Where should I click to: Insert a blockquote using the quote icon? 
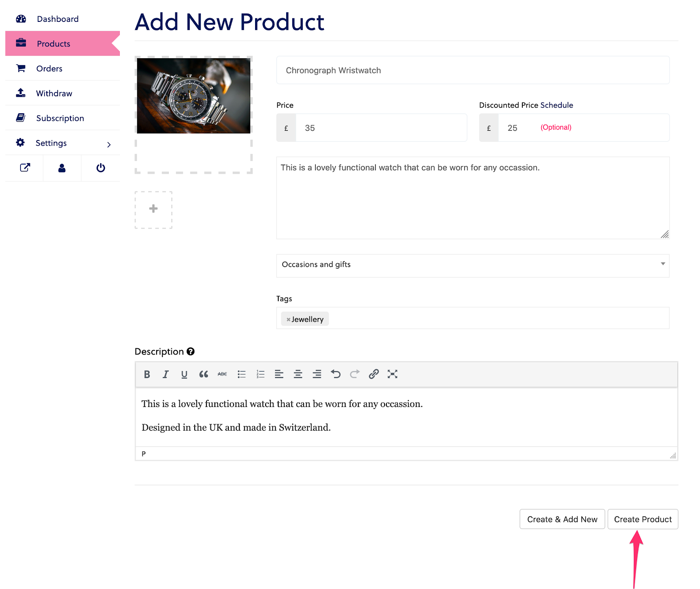[203, 374]
